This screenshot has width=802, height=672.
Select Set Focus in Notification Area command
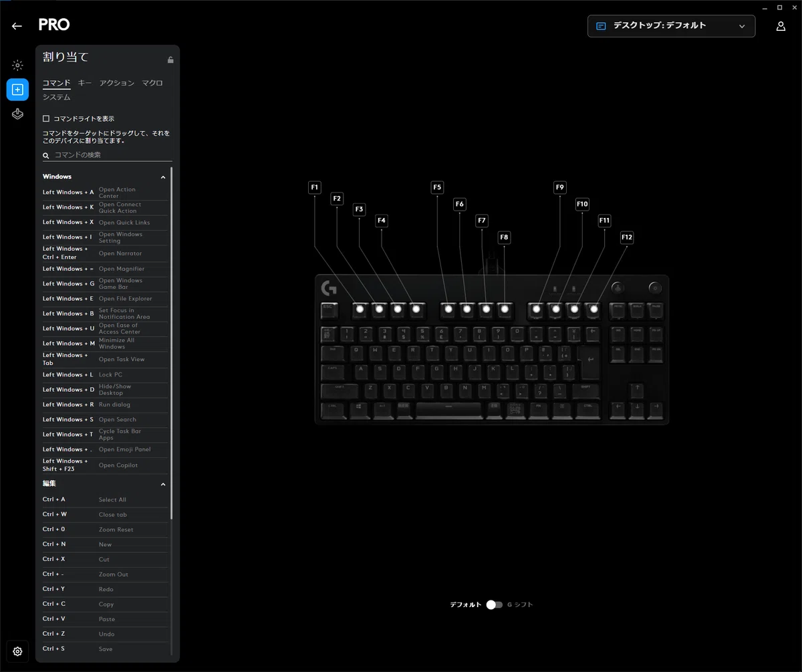[106, 314]
